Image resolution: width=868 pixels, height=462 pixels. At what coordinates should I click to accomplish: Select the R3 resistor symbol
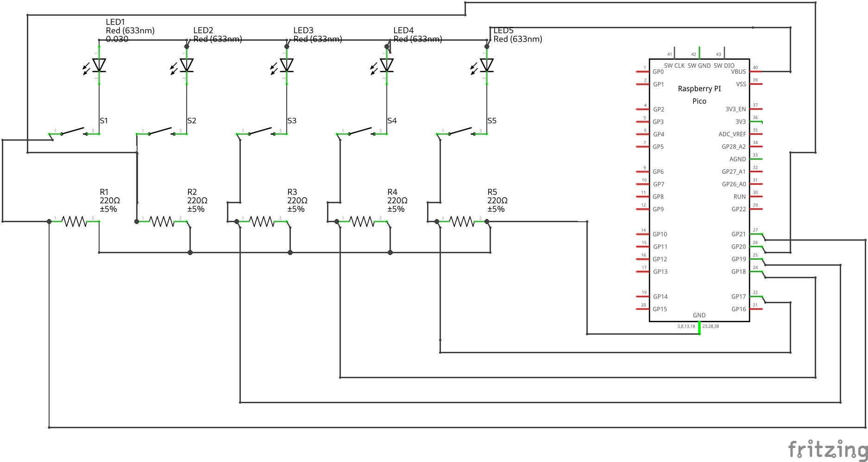pyautogui.click(x=262, y=222)
